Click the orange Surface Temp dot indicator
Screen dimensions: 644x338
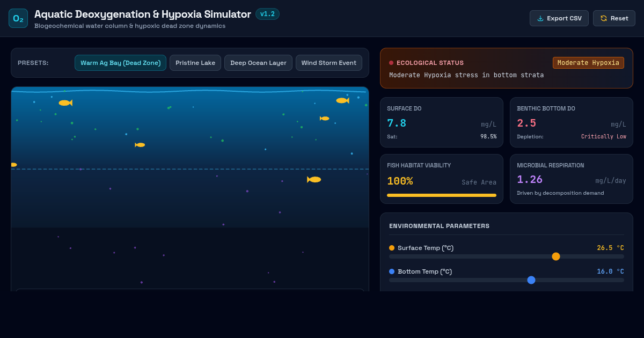[392, 248]
